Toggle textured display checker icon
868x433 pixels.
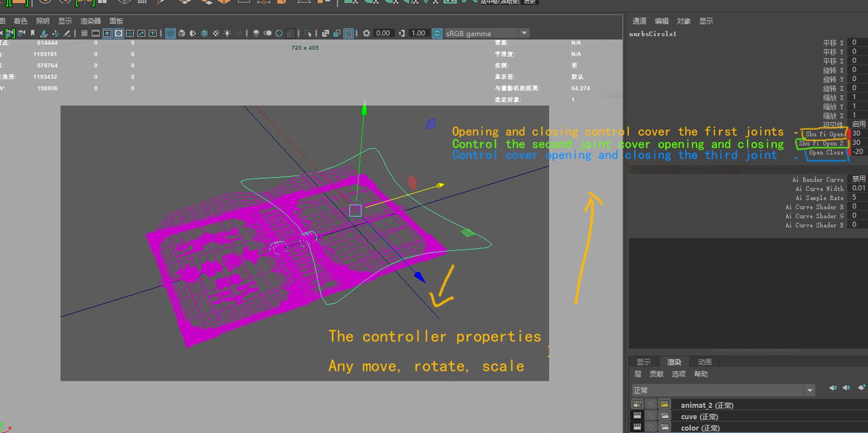click(216, 33)
